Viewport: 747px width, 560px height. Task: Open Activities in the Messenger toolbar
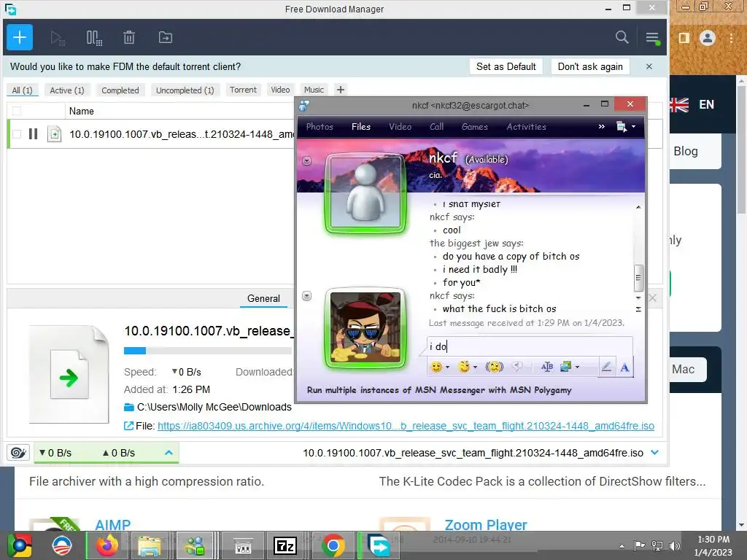coord(526,127)
